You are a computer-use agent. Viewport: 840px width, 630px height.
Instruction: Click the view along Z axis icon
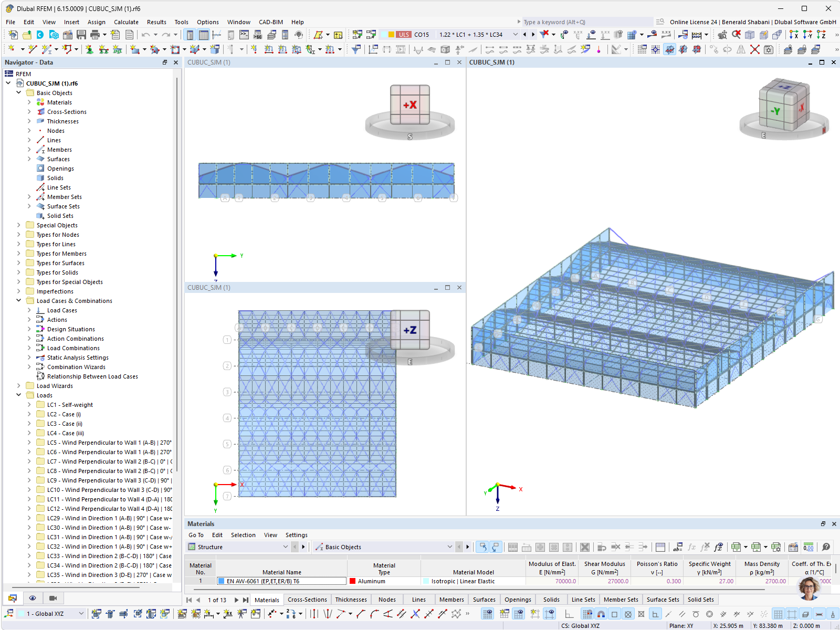pos(821,35)
